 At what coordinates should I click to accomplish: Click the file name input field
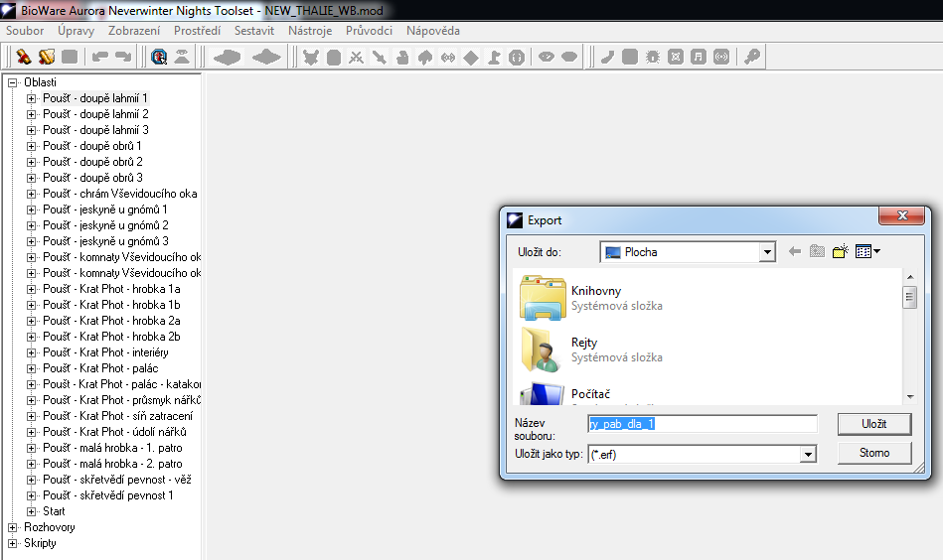tap(702, 424)
